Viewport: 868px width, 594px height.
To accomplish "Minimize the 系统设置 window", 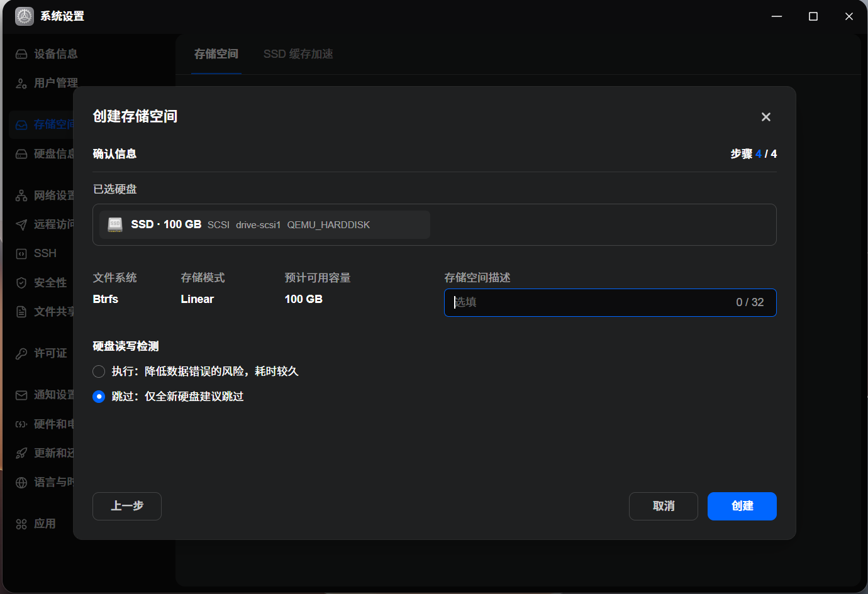I will (777, 16).
